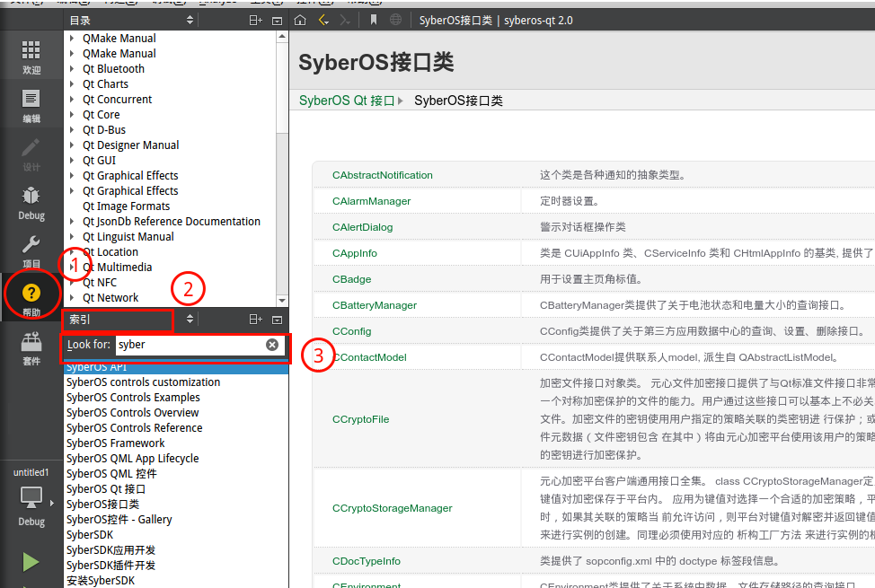Click the 帮助 (Help) mode icon

[31, 299]
